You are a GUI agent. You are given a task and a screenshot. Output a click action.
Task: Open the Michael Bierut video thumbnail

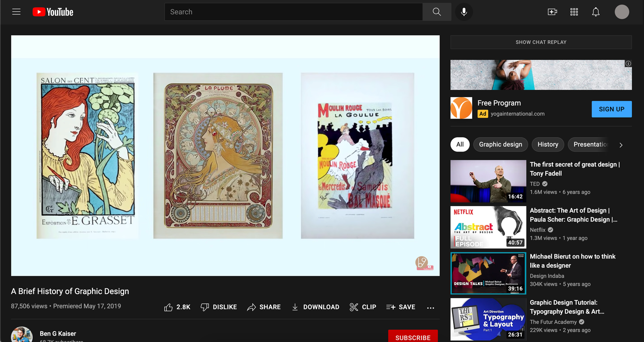(x=488, y=273)
